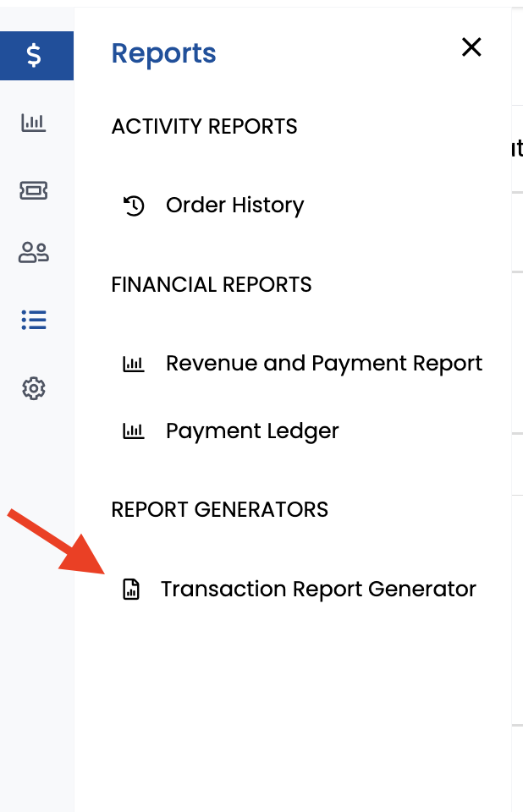Launch Transaction Report Generator

pyautogui.click(x=318, y=589)
